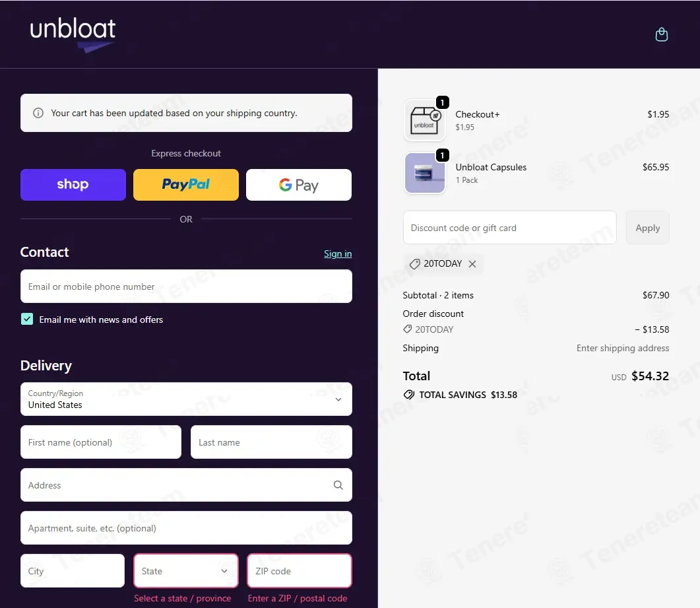Click the "Checkout+" product name

(x=477, y=114)
